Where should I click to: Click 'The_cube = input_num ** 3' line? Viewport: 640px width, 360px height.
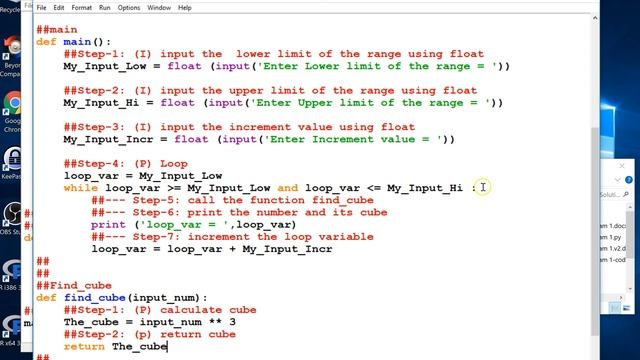coord(150,322)
